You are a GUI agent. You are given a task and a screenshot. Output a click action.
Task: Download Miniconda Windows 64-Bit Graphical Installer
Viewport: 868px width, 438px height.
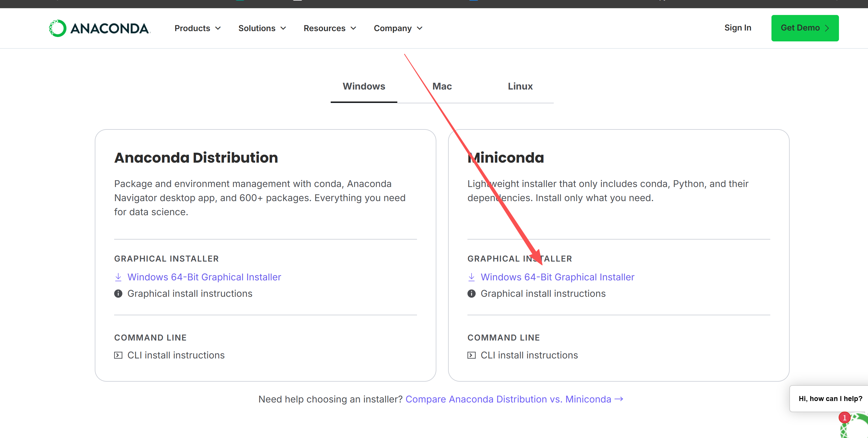pos(557,277)
